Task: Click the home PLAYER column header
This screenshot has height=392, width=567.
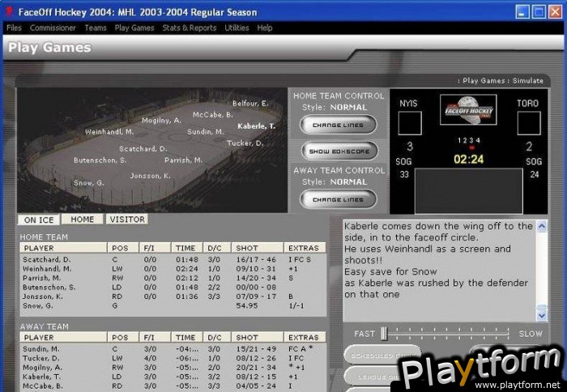Action: coord(63,248)
